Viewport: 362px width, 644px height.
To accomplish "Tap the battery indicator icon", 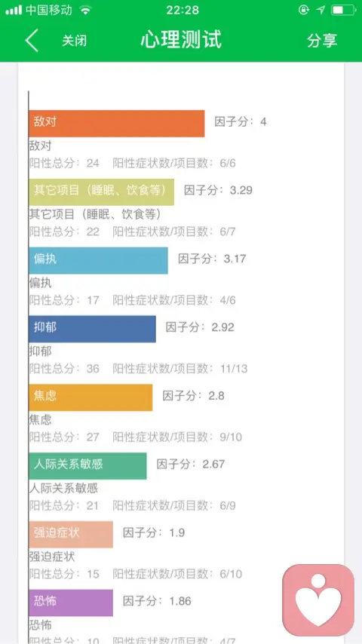I will (342, 11).
